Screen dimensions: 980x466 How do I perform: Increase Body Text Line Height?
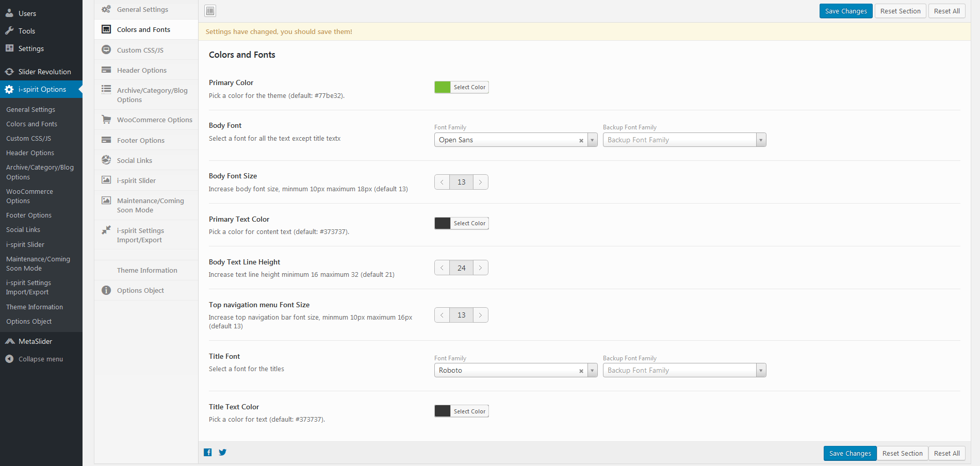480,268
